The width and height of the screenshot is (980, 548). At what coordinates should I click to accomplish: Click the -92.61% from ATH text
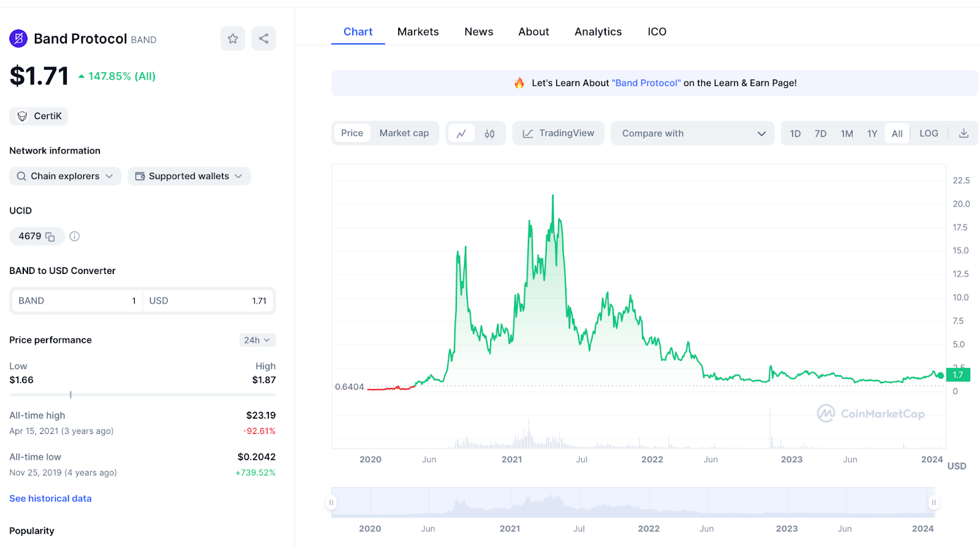[x=259, y=431]
